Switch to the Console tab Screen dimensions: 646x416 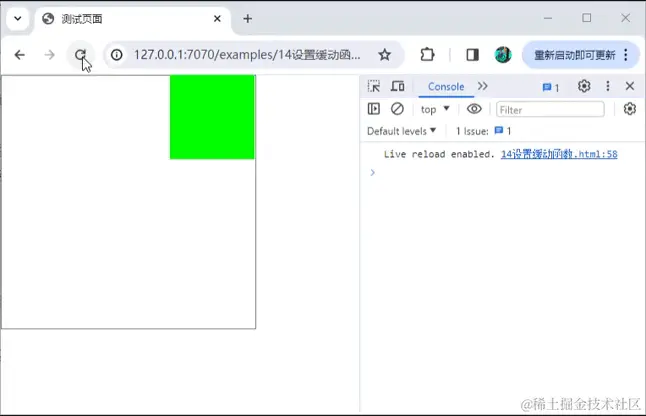(446, 86)
